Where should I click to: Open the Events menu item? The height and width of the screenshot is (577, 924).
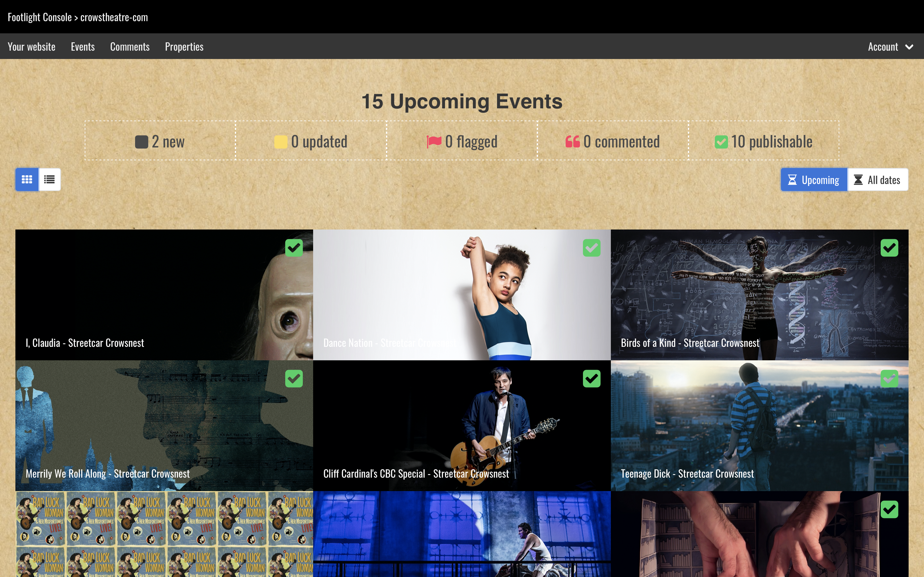(x=82, y=46)
